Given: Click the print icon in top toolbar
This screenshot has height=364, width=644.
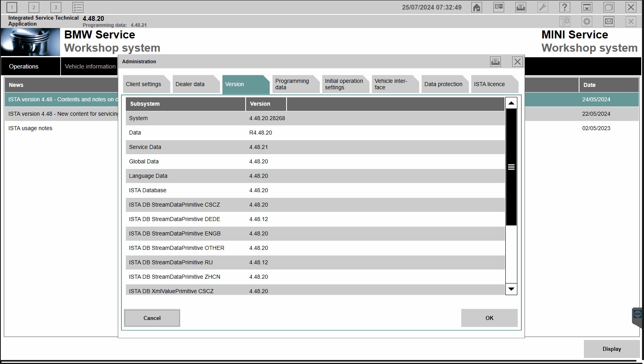Looking at the screenshot, I should [521, 8].
